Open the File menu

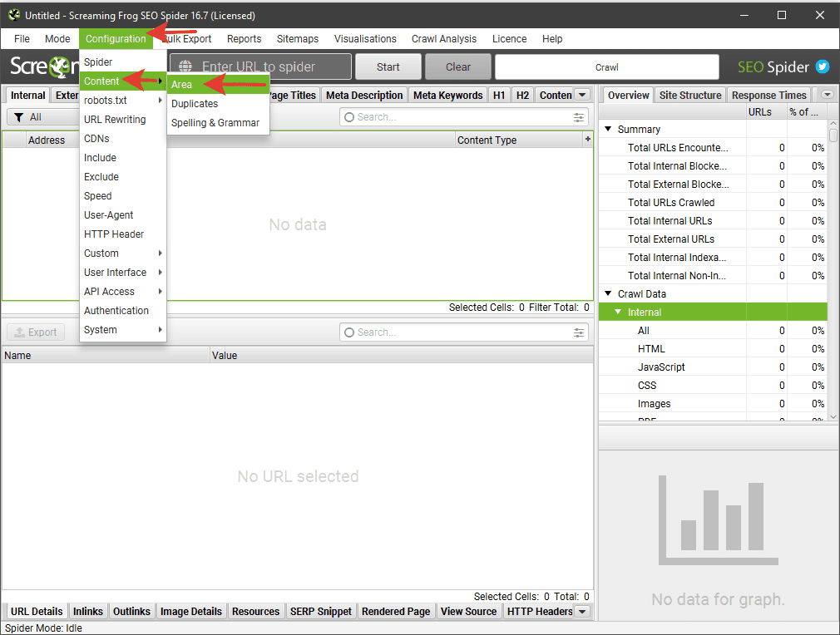[22, 38]
